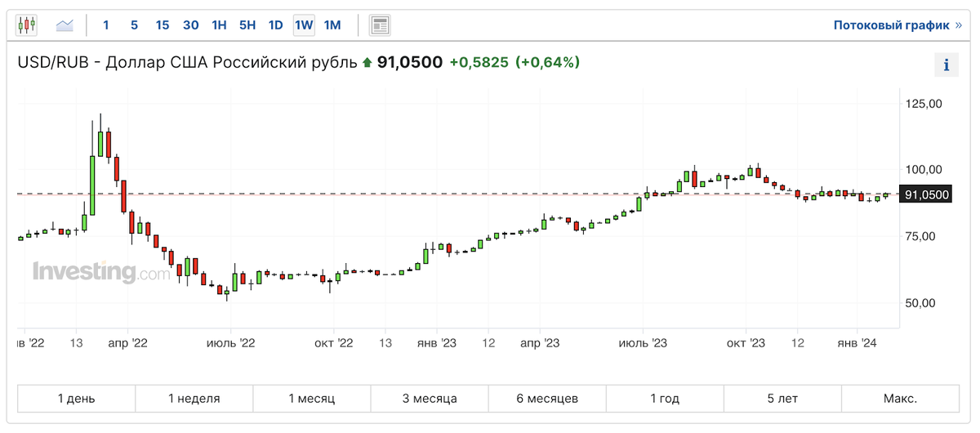980x433 pixels.
Task: Click the июль '23 date label
Action: coord(643,344)
